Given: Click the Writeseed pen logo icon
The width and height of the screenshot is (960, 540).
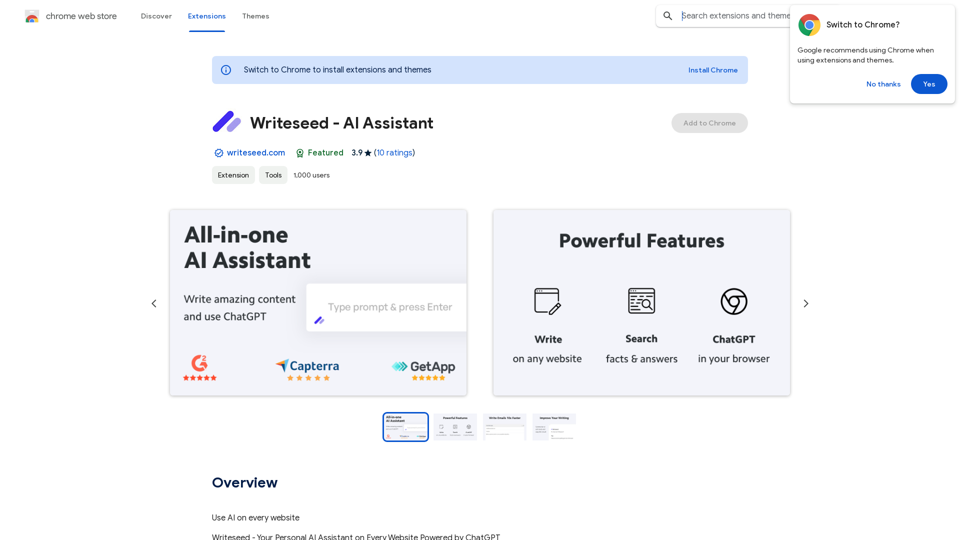Looking at the screenshot, I should [227, 122].
